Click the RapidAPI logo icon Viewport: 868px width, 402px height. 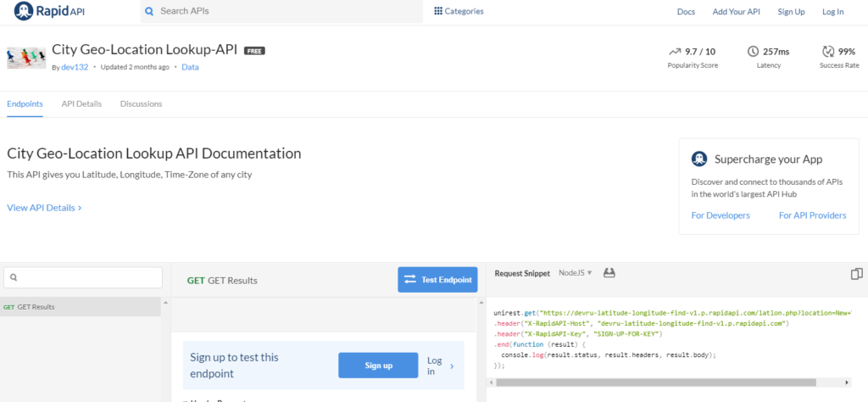click(x=23, y=11)
